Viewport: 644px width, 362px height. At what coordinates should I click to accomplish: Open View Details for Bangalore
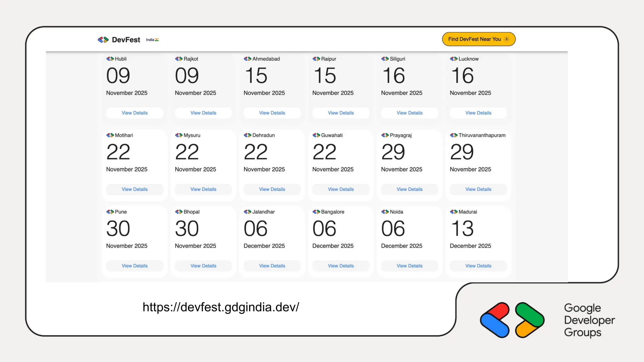point(341,266)
